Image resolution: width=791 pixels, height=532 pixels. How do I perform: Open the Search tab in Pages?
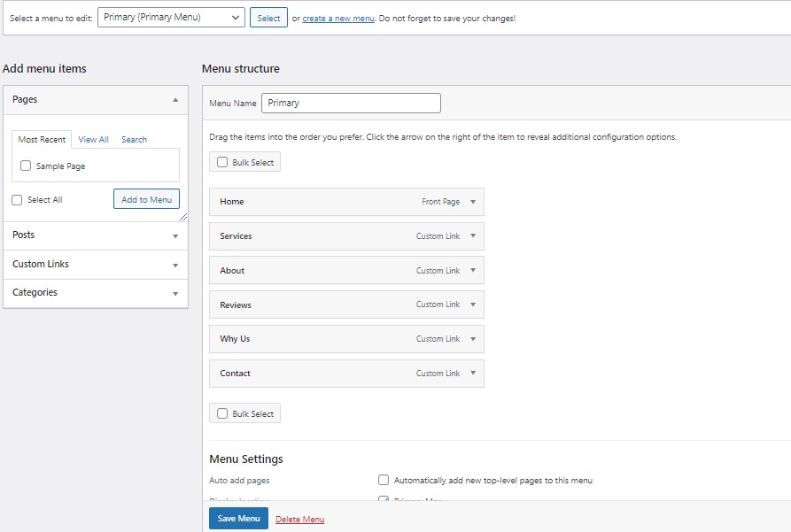(x=134, y=140)
